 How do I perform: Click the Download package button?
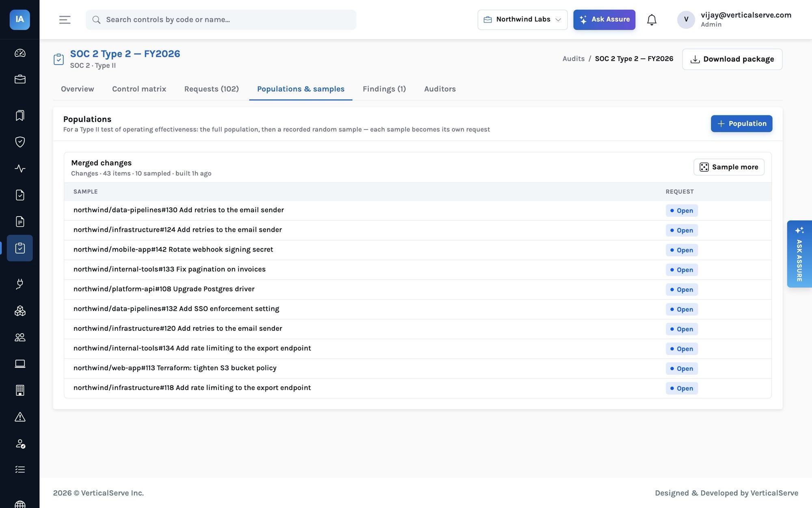pos(732,59)
